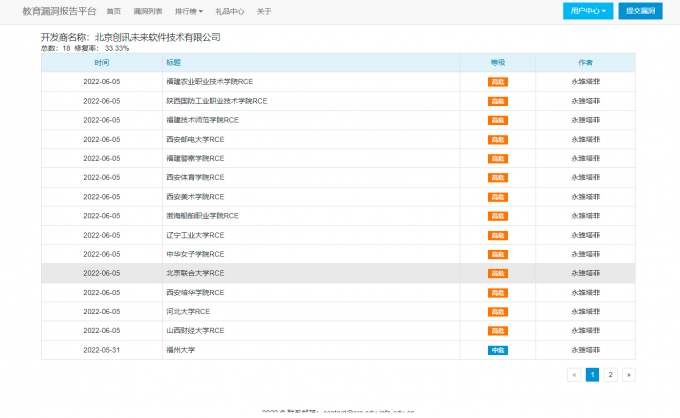
Task: Open the 西安体育学院RCE report
Action: pos(195,178)
